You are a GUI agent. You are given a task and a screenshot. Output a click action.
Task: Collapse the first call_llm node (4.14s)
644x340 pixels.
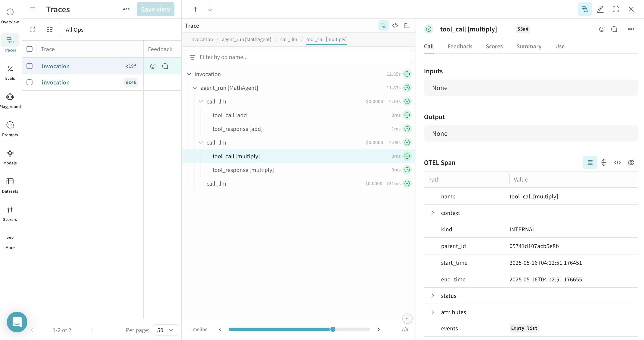(x=201, y=102)
